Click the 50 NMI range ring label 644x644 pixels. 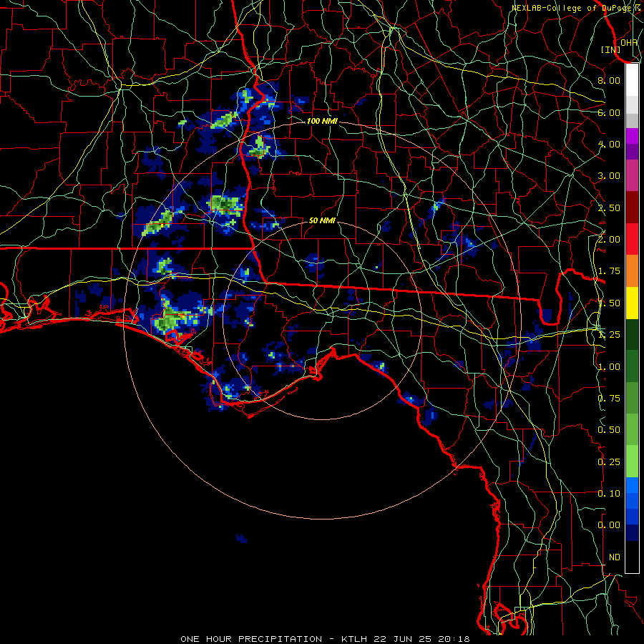point(322,220)
